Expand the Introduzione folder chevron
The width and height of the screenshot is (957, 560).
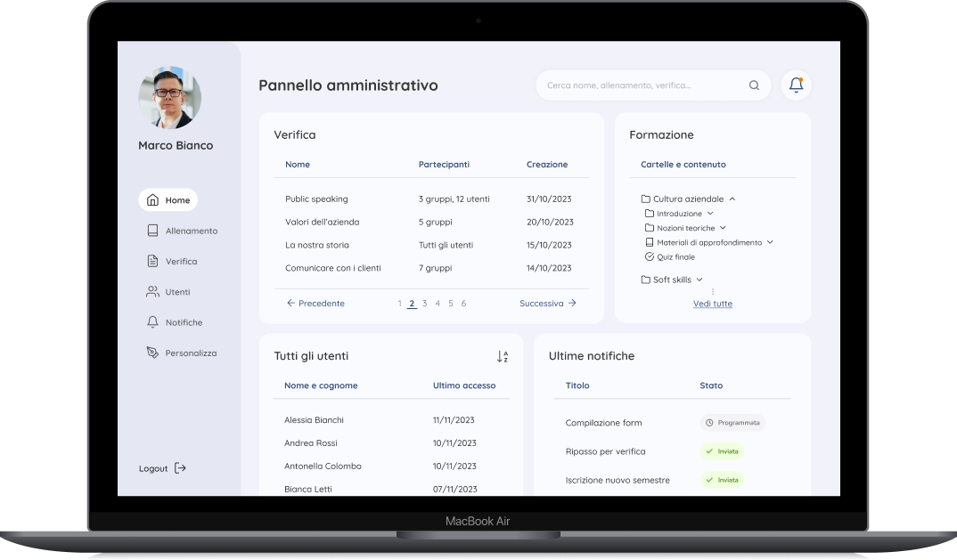tap(710, 214)
